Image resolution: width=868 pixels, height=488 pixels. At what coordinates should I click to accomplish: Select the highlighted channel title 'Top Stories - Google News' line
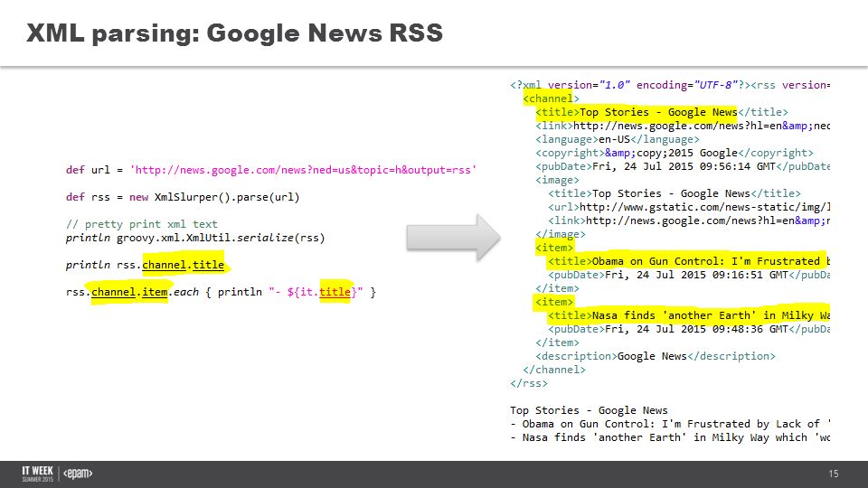(x=662, y=112)
